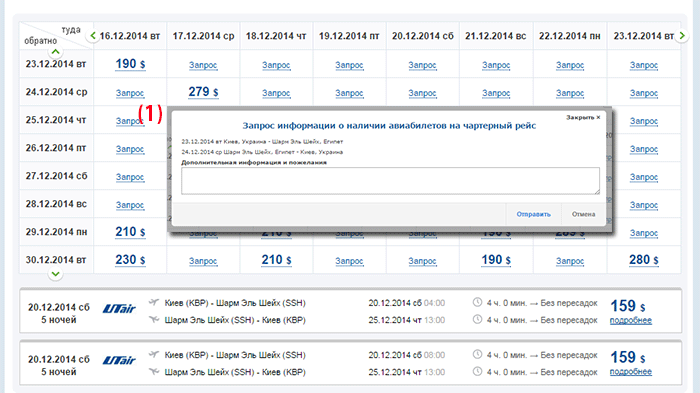Click Запрос for 23.12 departure, 29.12 return

[644, 233]
